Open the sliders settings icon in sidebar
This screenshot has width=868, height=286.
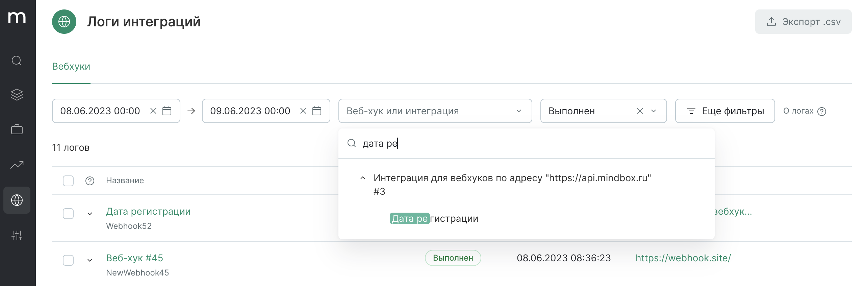(17, 235)
